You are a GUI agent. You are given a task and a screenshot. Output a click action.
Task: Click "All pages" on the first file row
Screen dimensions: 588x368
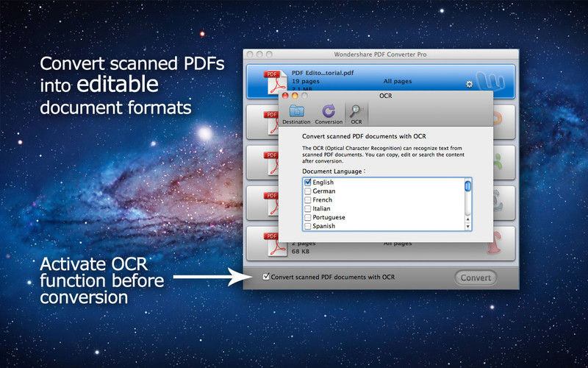tap(398, 81)
